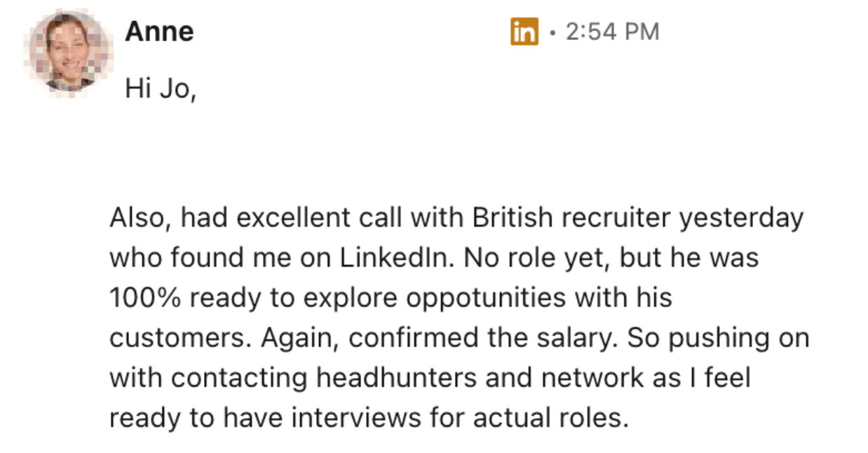Click the 2:54 PM timestamp
This screenshot has width=868, height=453.
coord(612,32)
